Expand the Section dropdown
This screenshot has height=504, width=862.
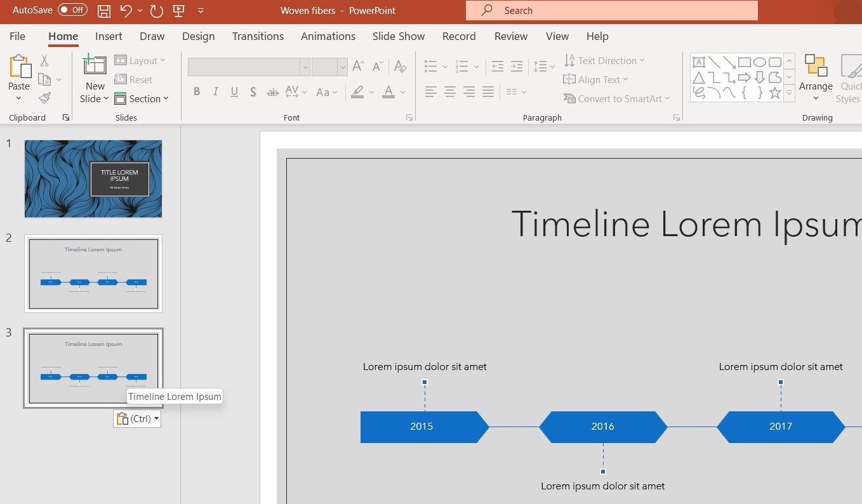tap(142, 98)
